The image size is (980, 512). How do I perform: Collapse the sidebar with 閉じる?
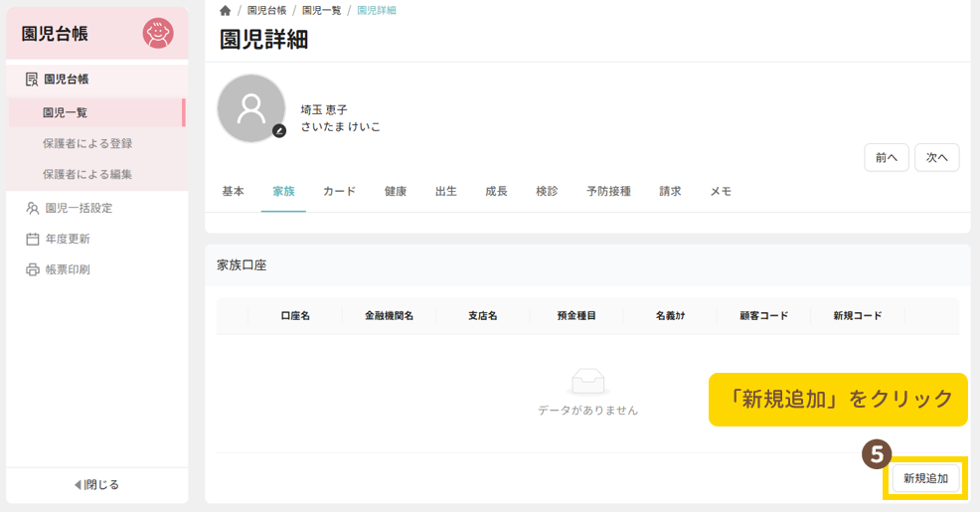tap(96, 484)
